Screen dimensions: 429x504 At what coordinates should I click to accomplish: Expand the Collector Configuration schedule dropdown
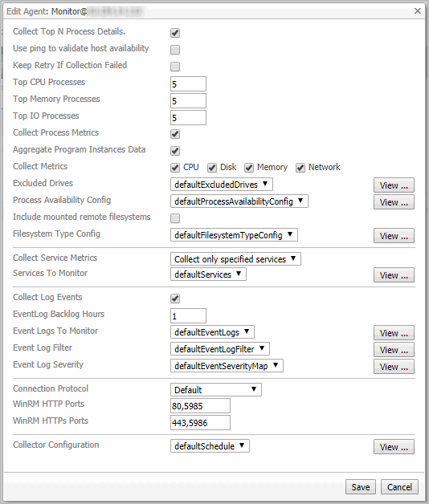click(210, 446)
